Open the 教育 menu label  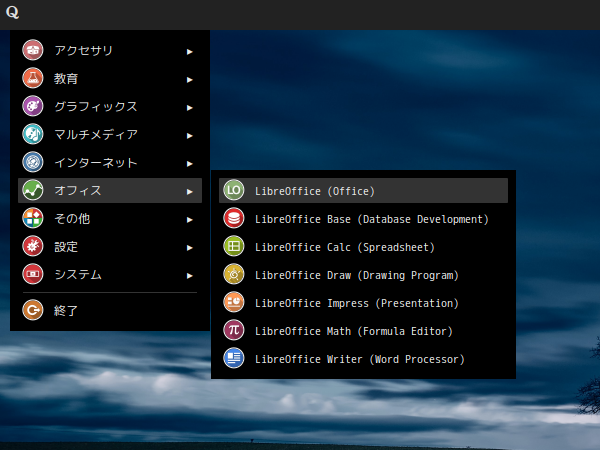click(66, 78)
